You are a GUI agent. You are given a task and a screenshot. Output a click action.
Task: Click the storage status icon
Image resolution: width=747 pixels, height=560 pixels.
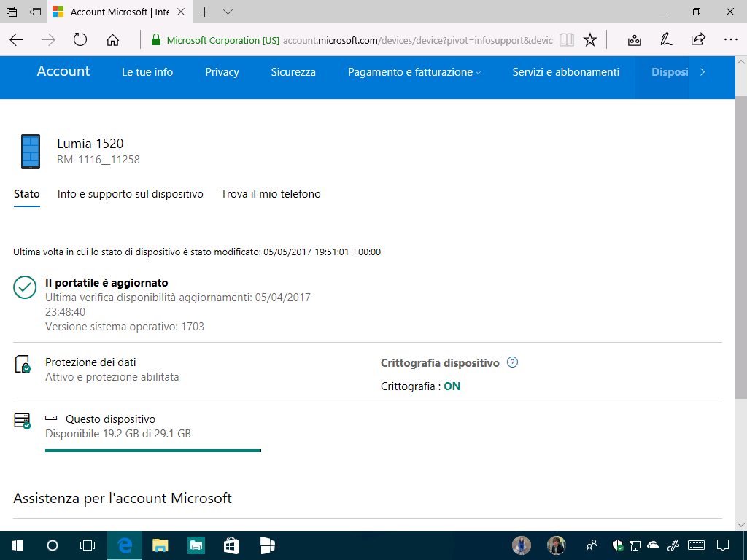(x=23, y=421)
